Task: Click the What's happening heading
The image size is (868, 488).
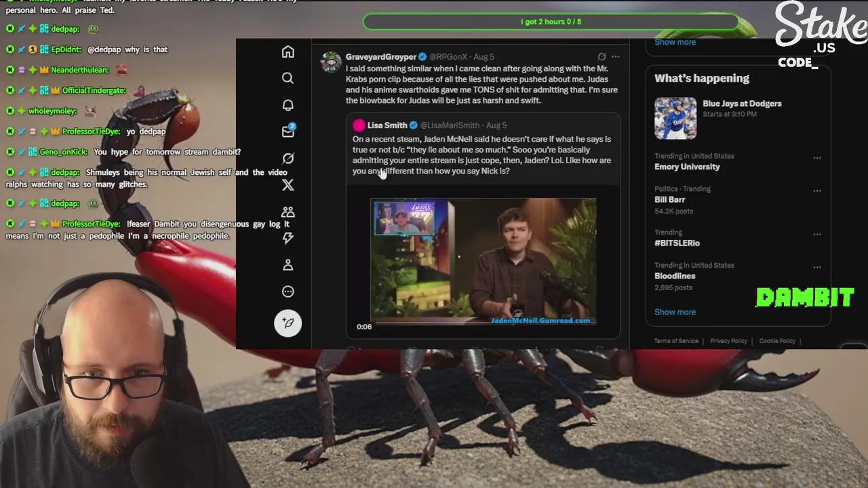Action: (702, 79)
